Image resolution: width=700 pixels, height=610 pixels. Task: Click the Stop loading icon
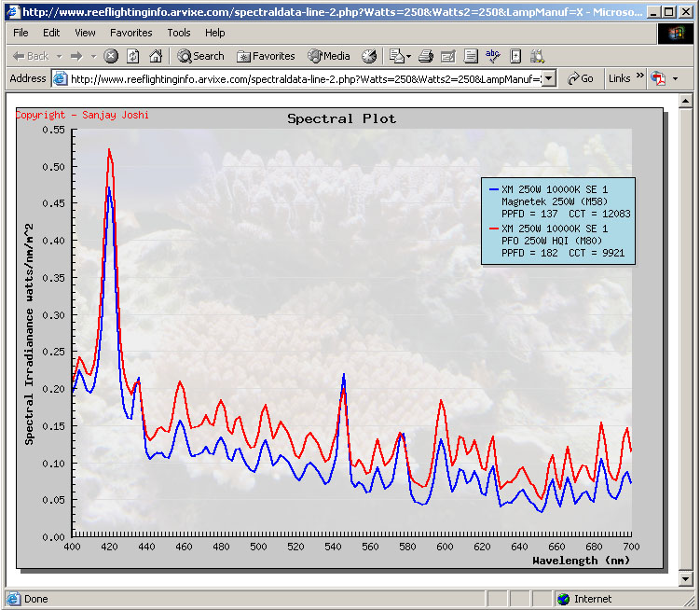pyautogui.click(x=111, y=56)
